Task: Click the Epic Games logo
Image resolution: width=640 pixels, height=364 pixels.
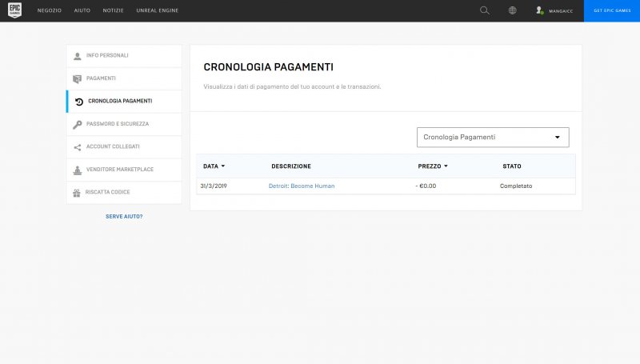Action: pos(14,10)
